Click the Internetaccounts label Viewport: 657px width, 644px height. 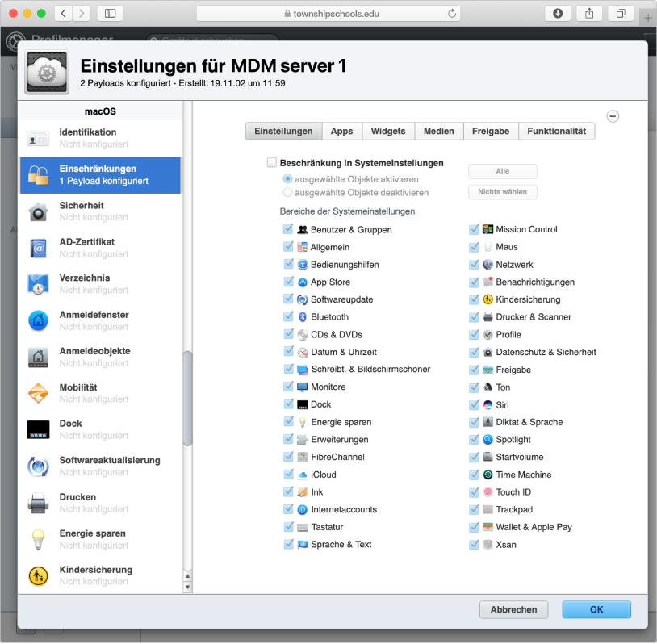pos(344,509)
